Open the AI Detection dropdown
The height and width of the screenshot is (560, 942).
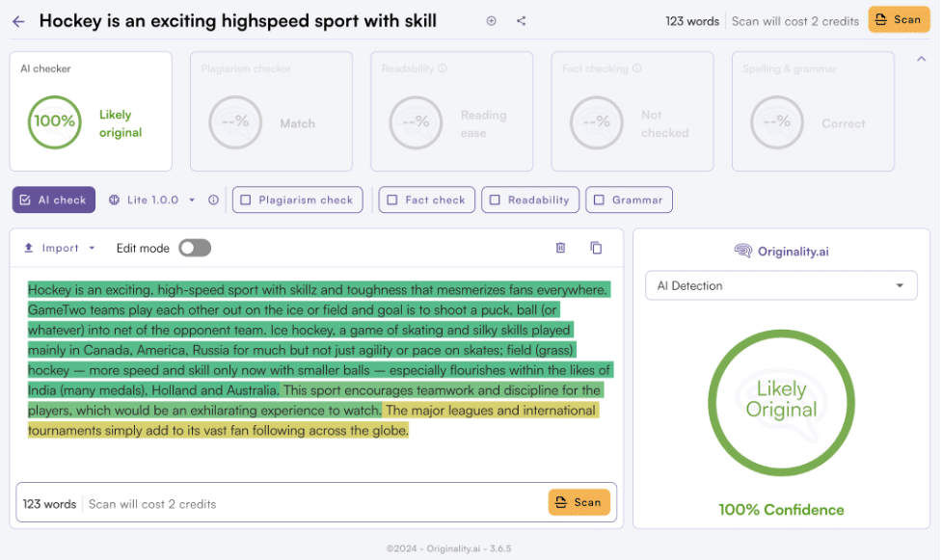tap(780, 285)
